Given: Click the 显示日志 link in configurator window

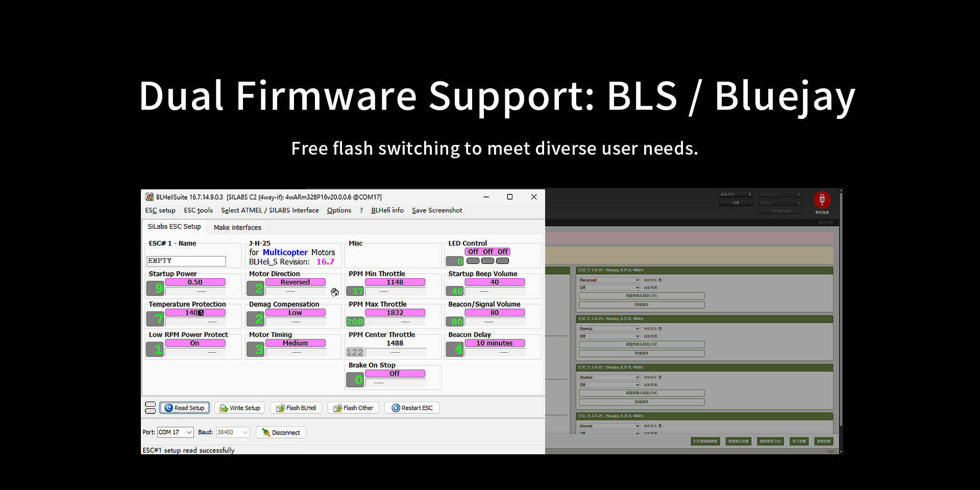Looking at the screenshot, I should (826, 223).
